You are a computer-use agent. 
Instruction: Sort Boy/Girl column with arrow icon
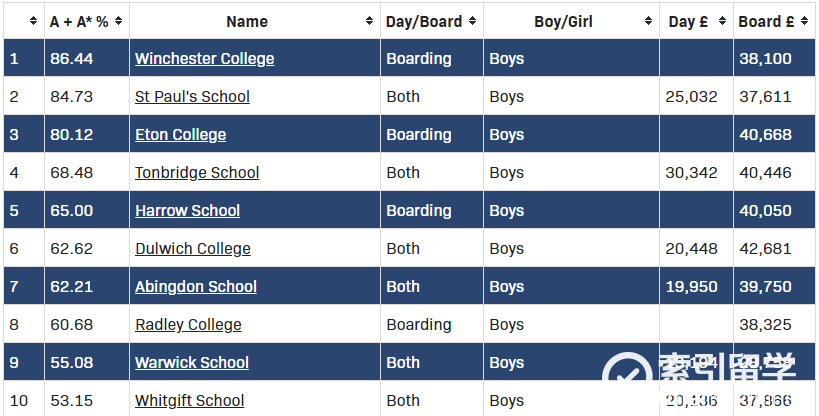pos(648,21)
